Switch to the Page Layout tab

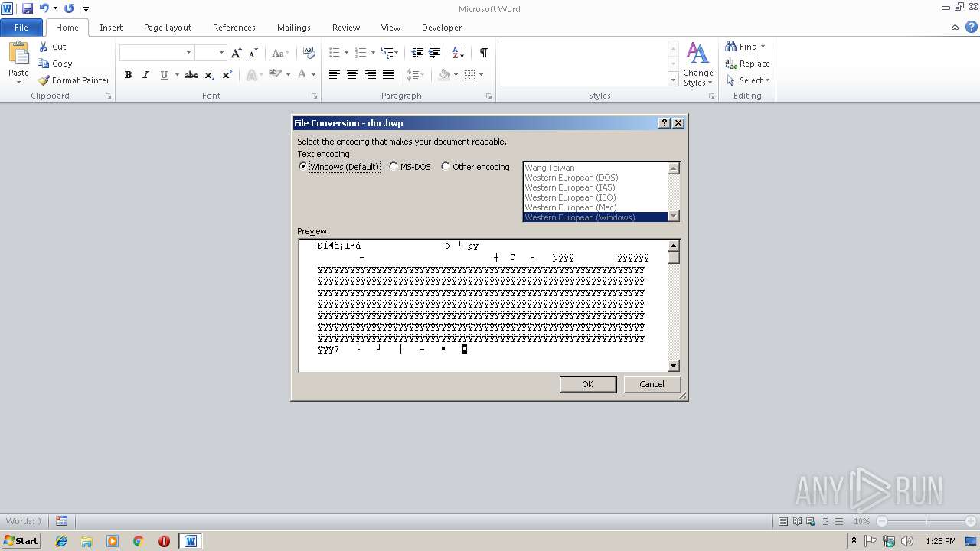pyautogui.click(x=168, y=28)
